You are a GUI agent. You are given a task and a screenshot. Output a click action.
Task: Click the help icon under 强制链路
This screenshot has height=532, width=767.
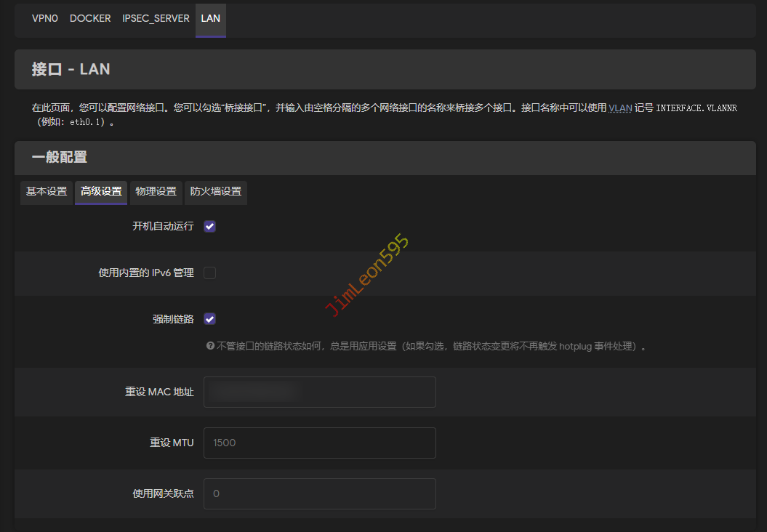[x=210, y=347]
